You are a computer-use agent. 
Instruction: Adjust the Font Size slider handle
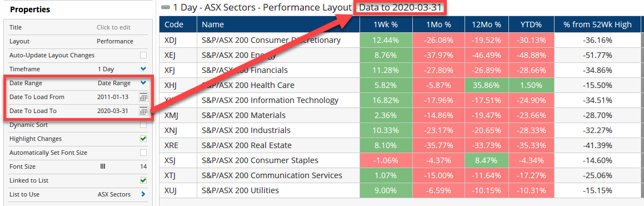[103, 166]
